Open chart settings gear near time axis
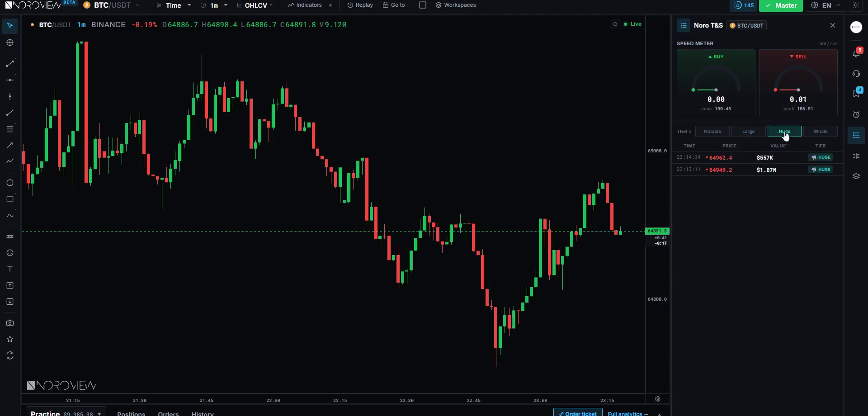 (658, 399)
